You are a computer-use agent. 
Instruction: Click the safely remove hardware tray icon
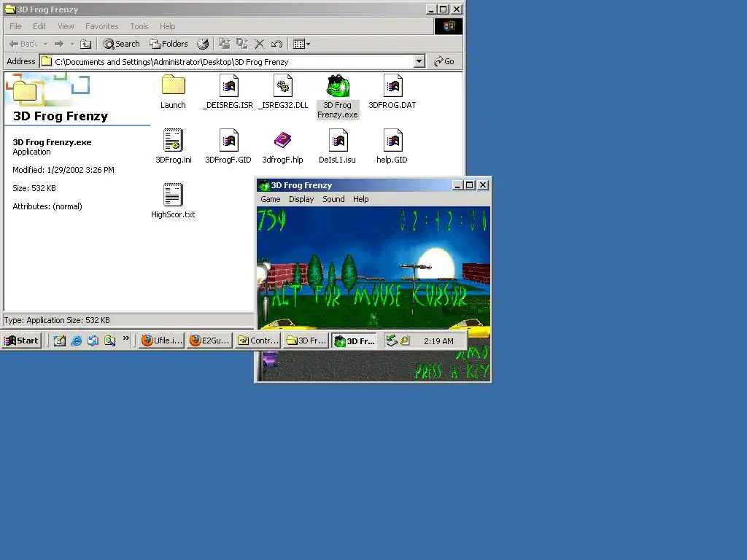pyautogui.click(x=392, y=341)
